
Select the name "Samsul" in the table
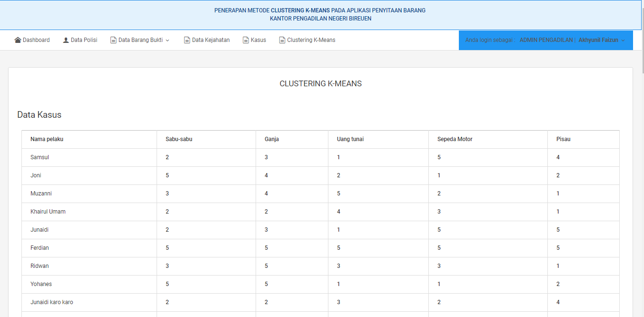[40, 157]
